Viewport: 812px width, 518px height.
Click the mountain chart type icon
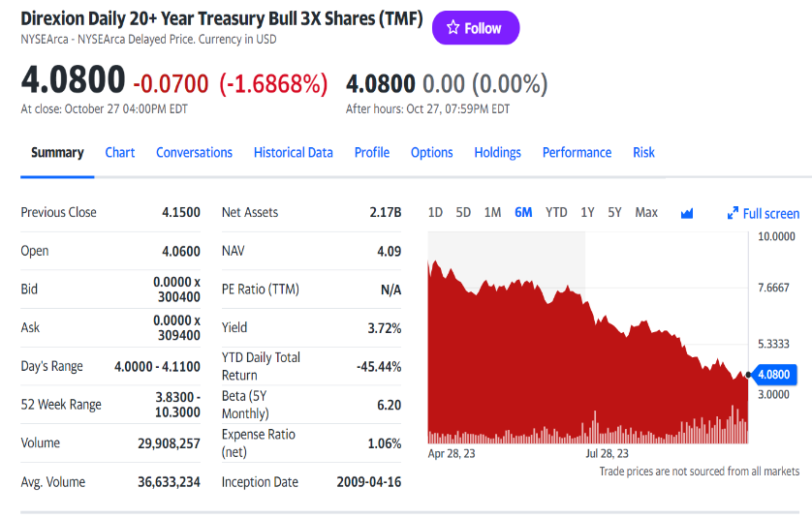[687, 213]
